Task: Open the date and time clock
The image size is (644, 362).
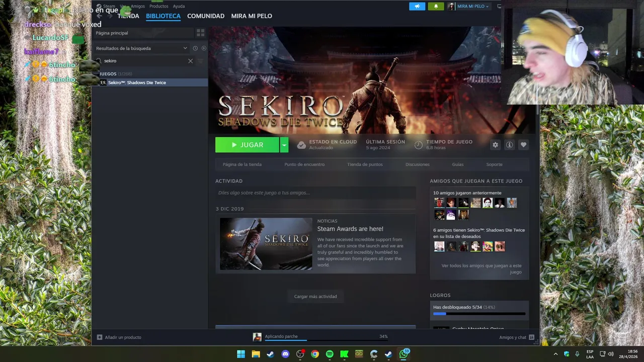Action: coord(628,354)
